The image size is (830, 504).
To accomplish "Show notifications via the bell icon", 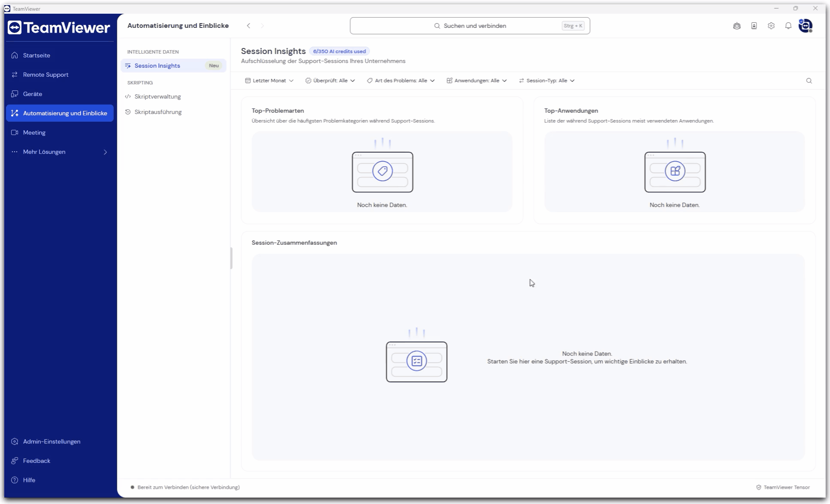I will tap(788, 26).
